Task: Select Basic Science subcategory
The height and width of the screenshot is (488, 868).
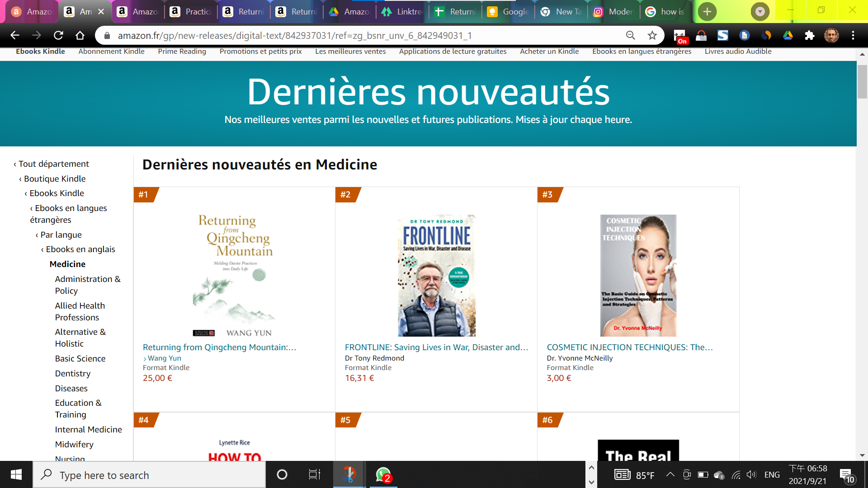Action: click(x=80, y=358)
